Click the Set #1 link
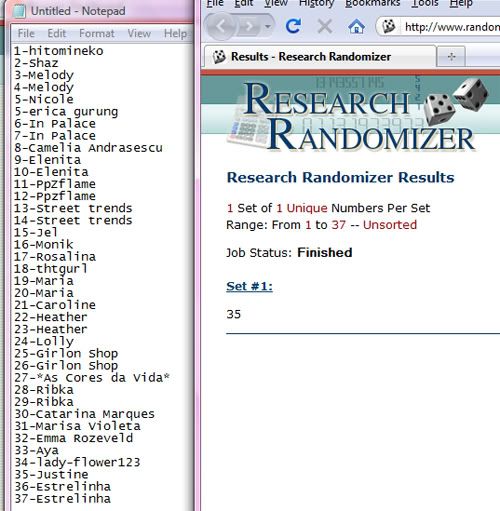This screenshot has width=500, height=511. 249,286
